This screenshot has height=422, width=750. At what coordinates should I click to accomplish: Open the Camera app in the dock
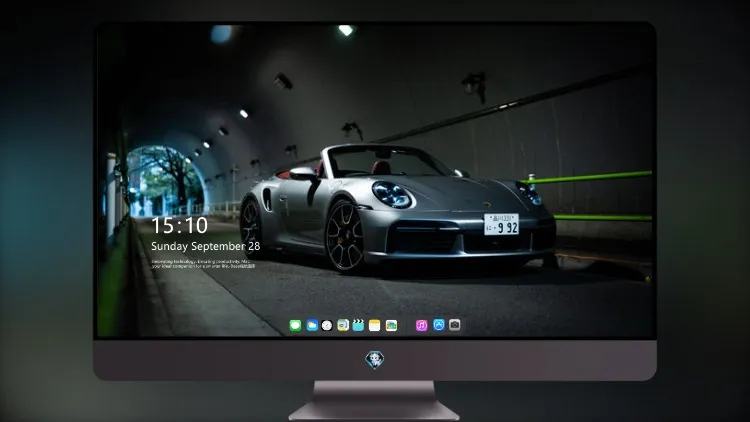click(455, 325)
